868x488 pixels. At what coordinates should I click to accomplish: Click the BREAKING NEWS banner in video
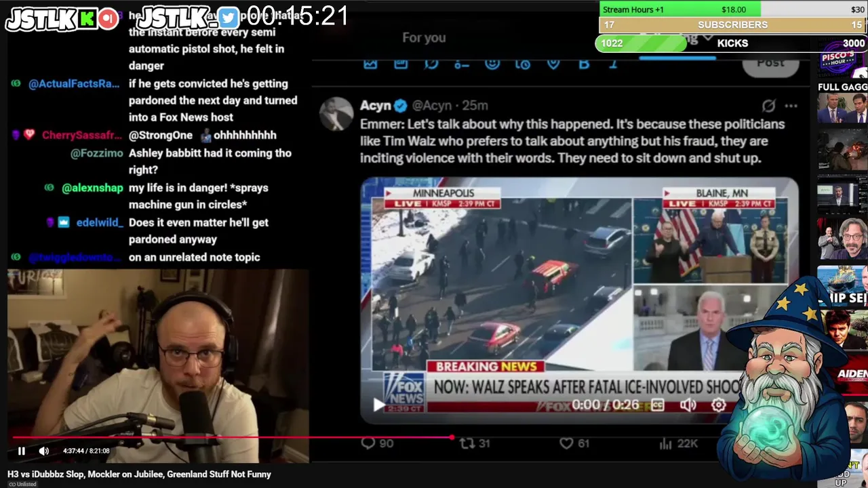click(x=486, y=367)
